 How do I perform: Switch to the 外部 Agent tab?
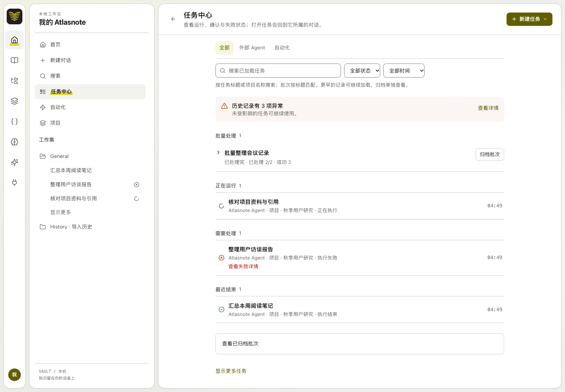[252, 48]
